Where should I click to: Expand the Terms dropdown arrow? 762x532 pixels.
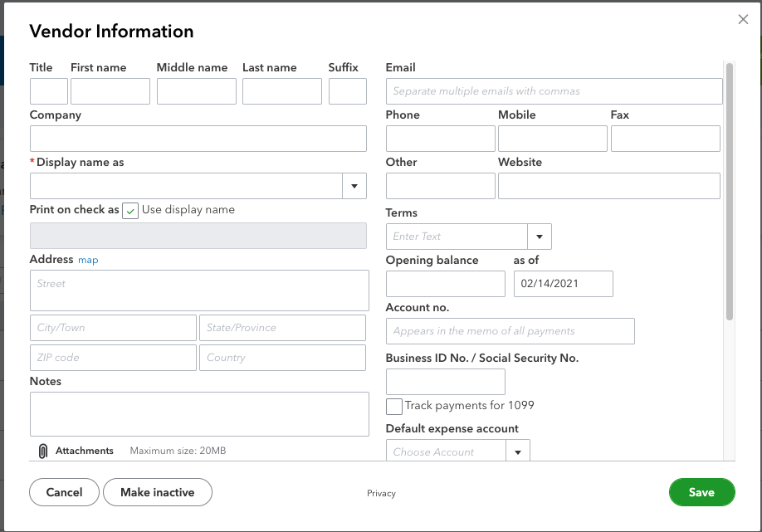[x=539, y=237]
